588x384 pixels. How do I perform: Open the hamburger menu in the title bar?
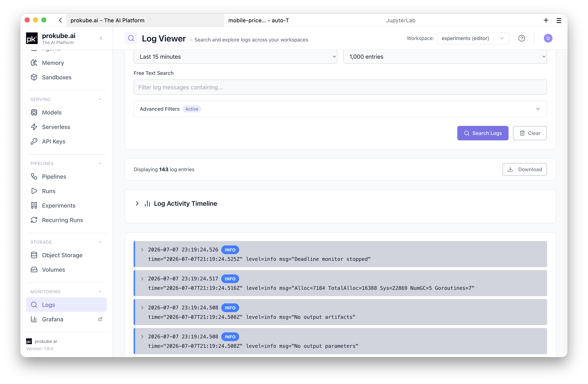[559, 20]
